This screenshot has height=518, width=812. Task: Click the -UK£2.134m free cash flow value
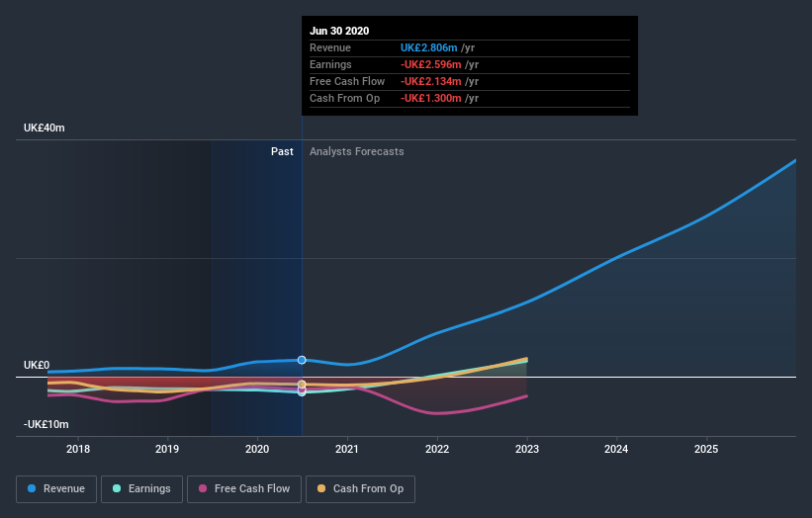pyautogui.click(x=431, y=82)
